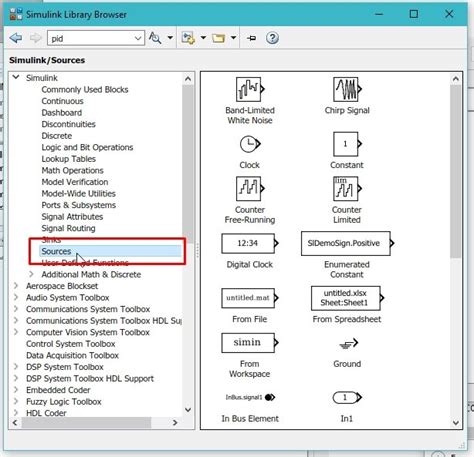This screenshot has height=457, width=474.
Task: Open the Math Operations library
Action: pos(72,170)
